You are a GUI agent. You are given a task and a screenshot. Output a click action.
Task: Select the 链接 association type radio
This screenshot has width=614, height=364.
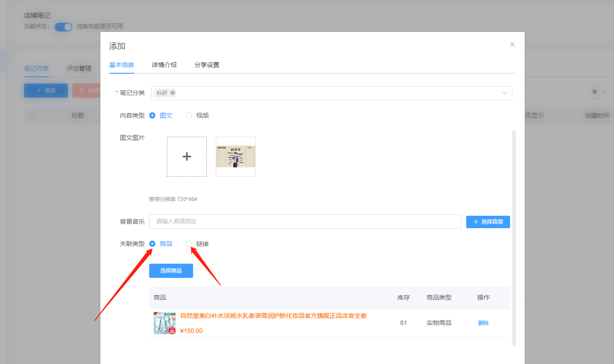[188, 244]
